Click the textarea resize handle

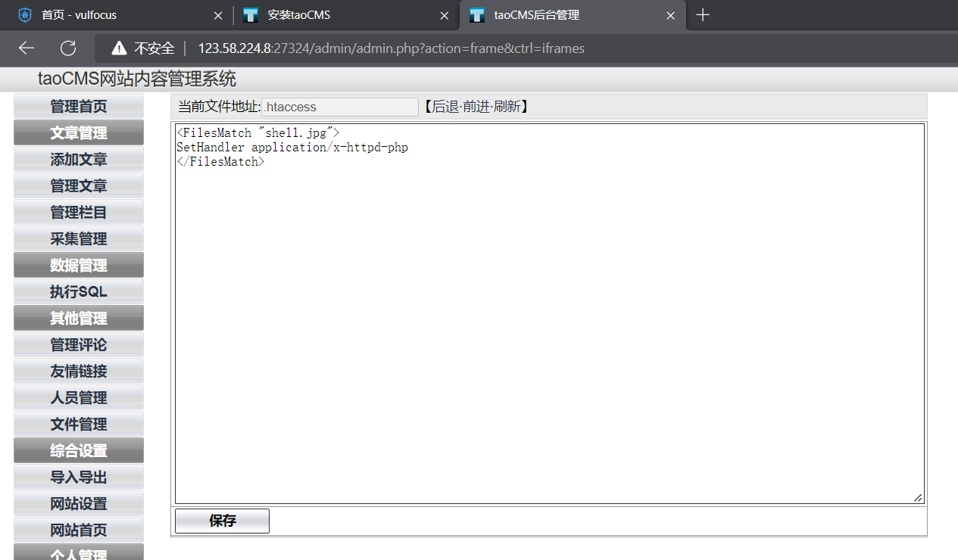pyautogui.click(x=918, y=497)
